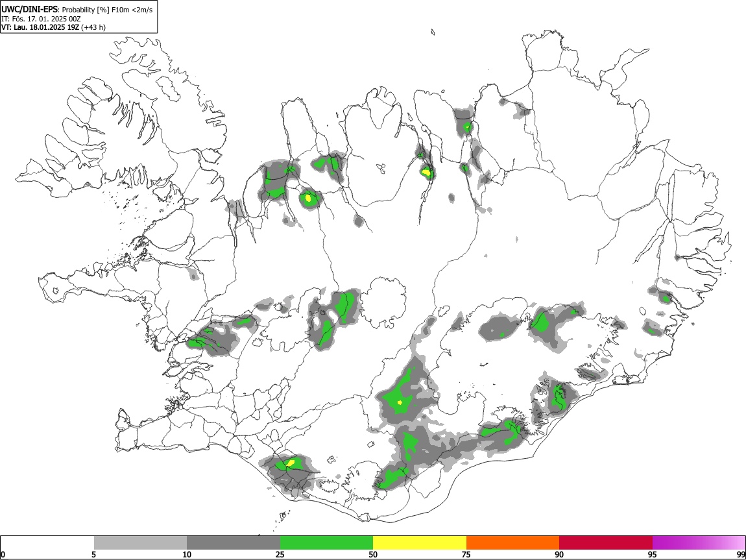Click the 'Probability [%] F10m <2m/s' label

(x=108, y=10)
